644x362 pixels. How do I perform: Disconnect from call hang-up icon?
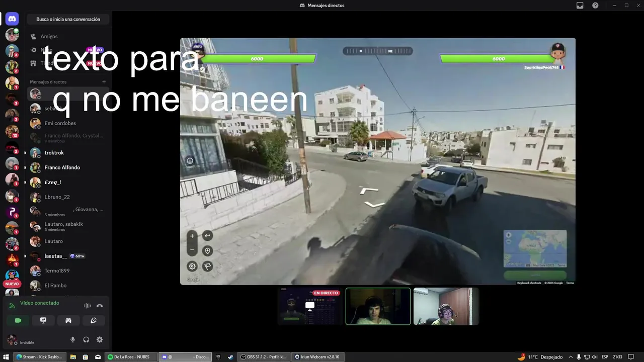100,306
